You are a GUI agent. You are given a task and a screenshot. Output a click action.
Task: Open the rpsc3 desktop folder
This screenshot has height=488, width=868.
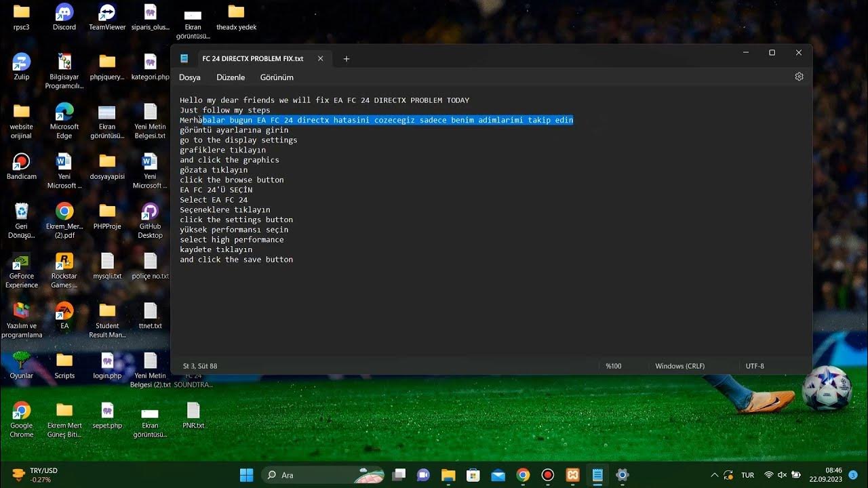[21, 18]
